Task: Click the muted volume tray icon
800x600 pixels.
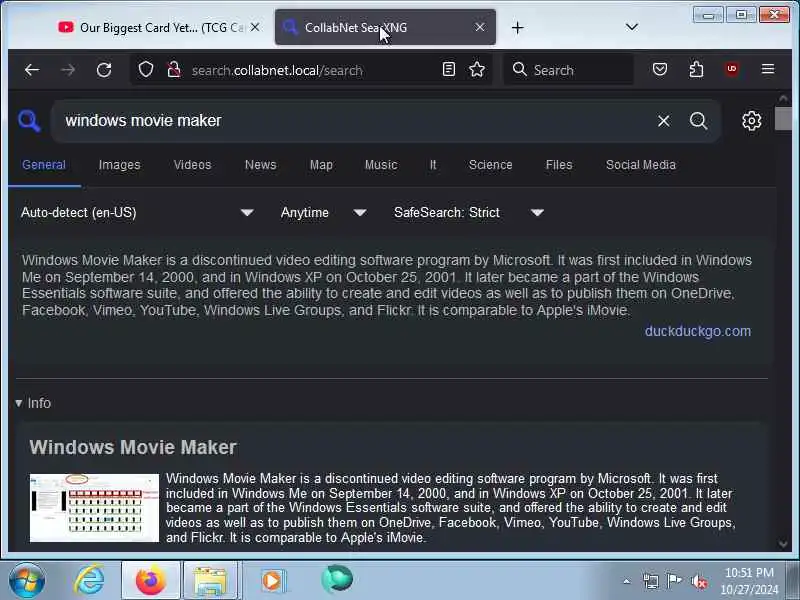Action: 699,581
